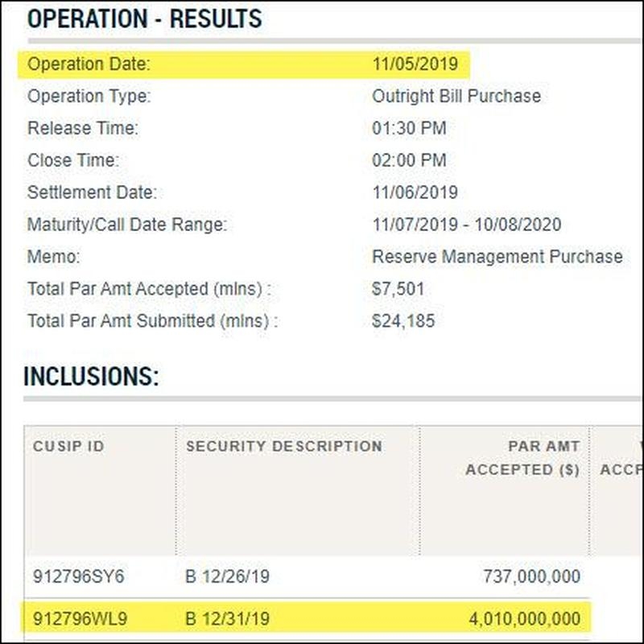Click the Operation Date value 11/05/2019
Screen dimensions: 644x644
pos(415,64)
